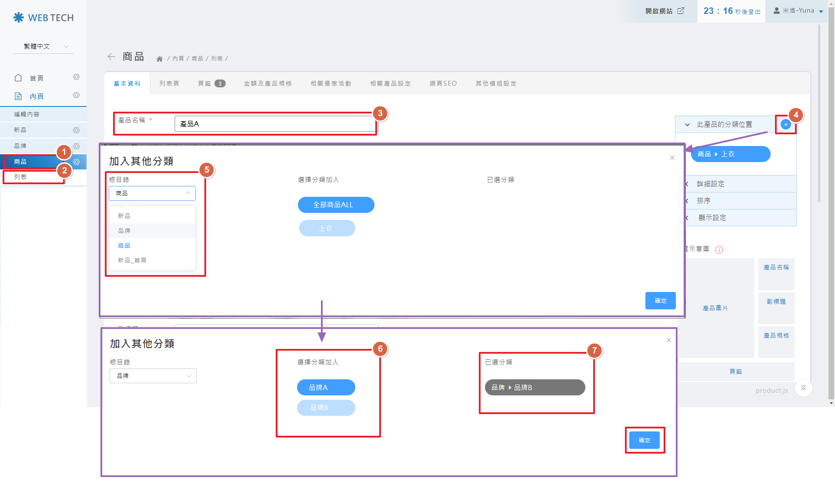The width and height of the screenshot is (835, 504).
Task: Click the scroll-to-top arrow icon
Action: [803, 388]
